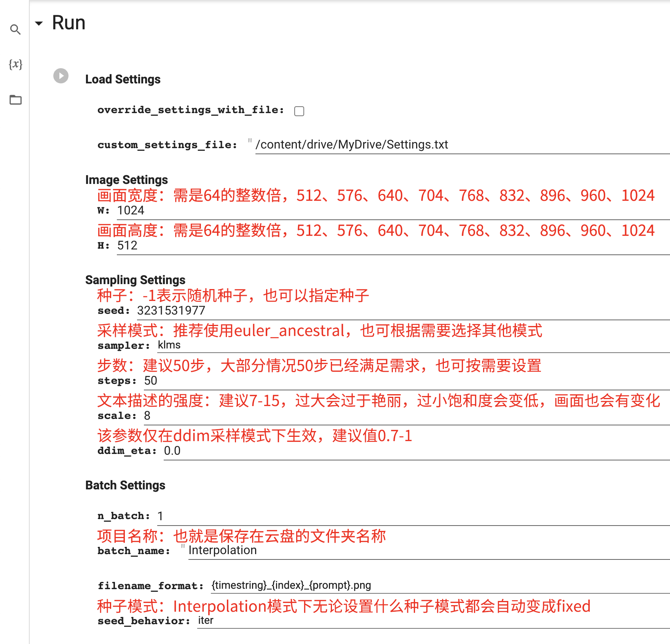
Task: Open the Files folder icon in the sidebar
Action: (x=16, y=100)
